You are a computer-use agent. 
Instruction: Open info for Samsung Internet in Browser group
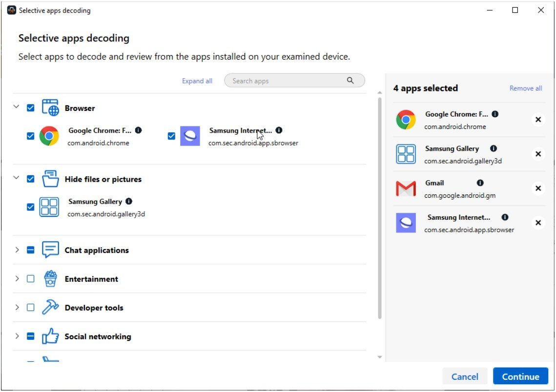click(x=279, y=130)
